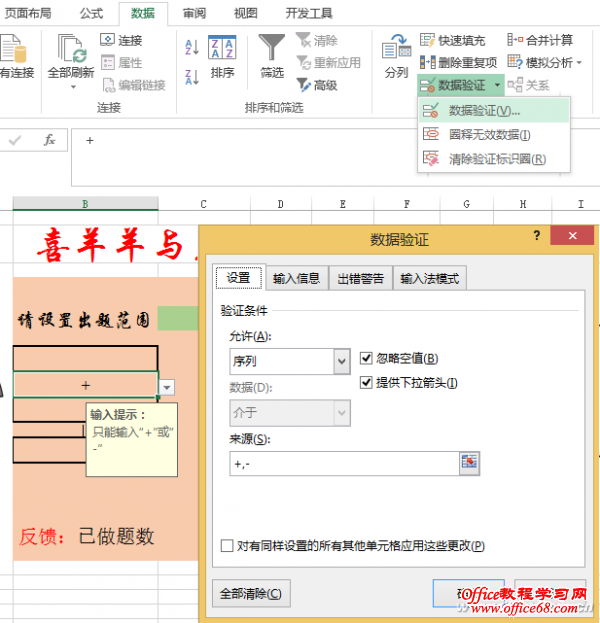Select the Settings (设置) dialog tab
Screen dimensions: 600x623
(238, 277)
